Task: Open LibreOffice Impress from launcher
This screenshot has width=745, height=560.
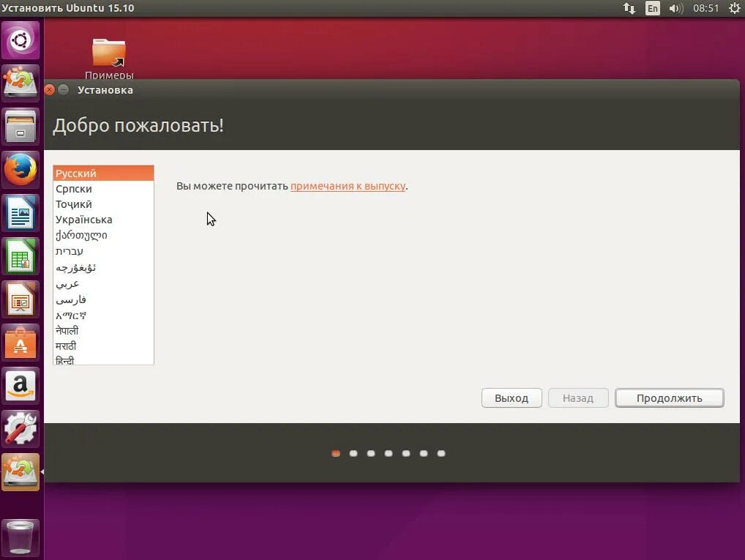Action: [20, 299]
